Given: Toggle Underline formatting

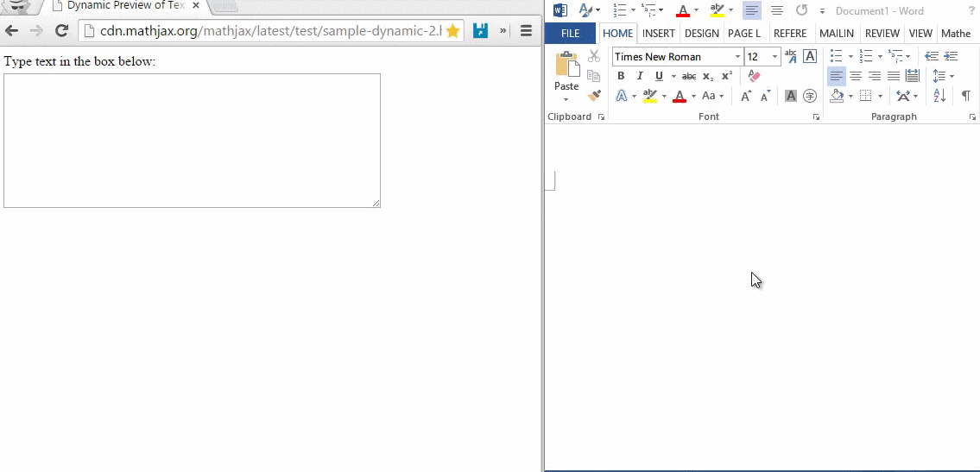Looking at the screenshot, I should [x=659, y=76].
